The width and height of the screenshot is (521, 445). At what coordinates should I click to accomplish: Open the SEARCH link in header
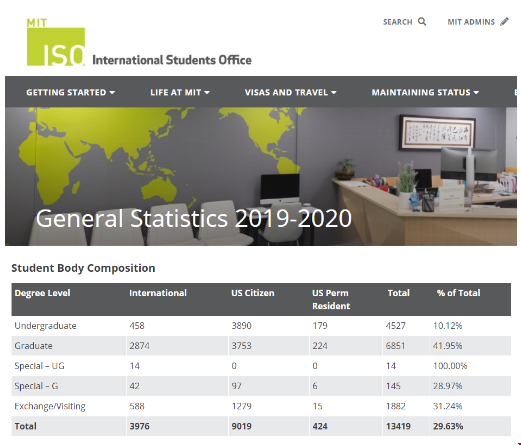[404, 22]
